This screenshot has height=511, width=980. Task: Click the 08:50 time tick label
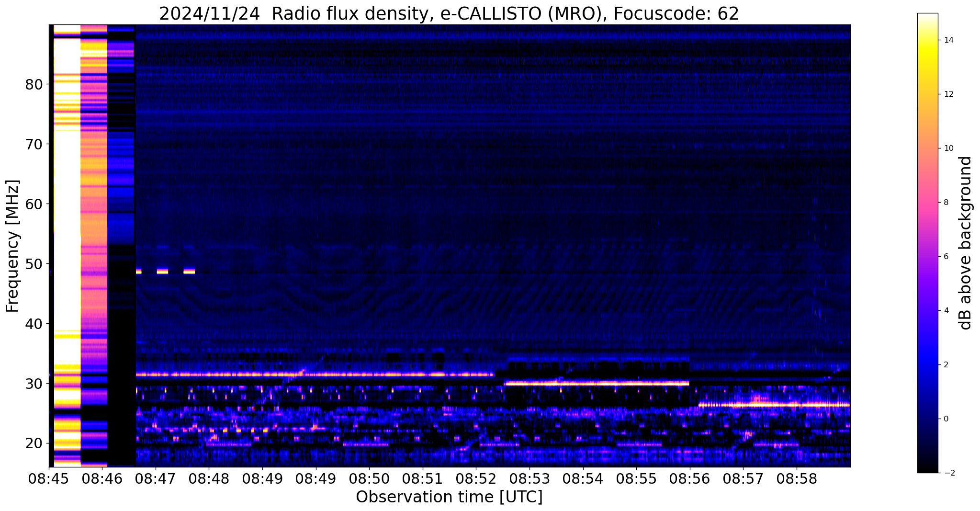pyautogui.click(x=369, y=479)
